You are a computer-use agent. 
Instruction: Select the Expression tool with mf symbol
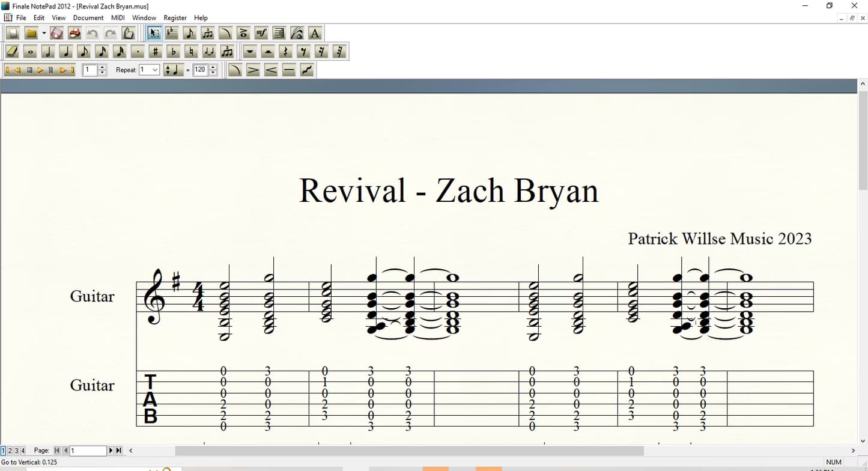(x=261, y=33)
